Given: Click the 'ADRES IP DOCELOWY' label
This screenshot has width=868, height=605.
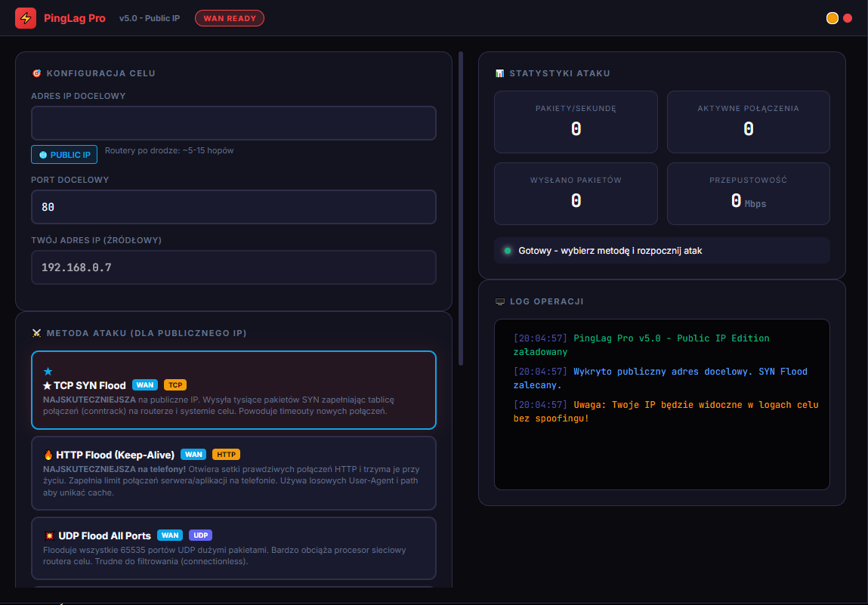Looking at the screenshot, I should [78, 96].
